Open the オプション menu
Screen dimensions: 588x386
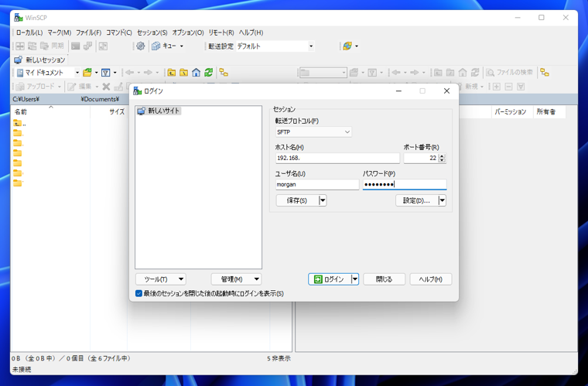tap(188, 32)
